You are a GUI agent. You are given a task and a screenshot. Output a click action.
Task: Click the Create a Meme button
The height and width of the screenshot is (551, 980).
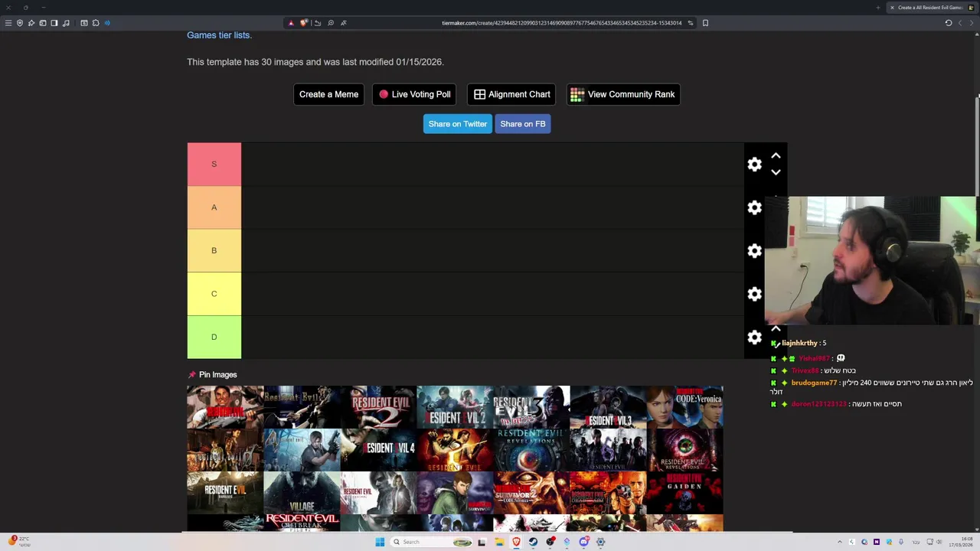coord(328,94)
